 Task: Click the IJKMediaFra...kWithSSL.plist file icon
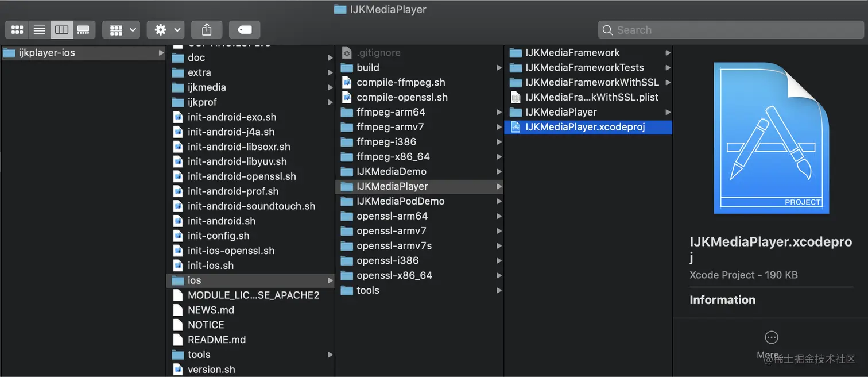(x=515, y=97)
